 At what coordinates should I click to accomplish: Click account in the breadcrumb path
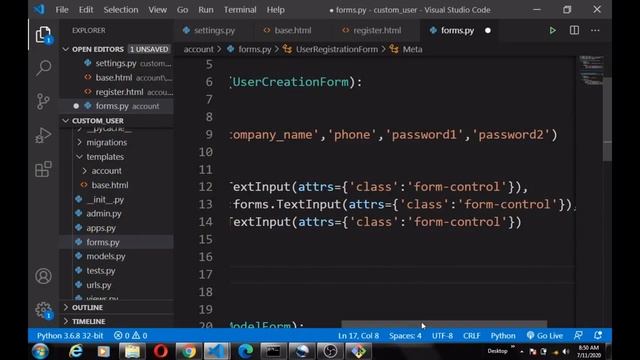pos(198,49)
